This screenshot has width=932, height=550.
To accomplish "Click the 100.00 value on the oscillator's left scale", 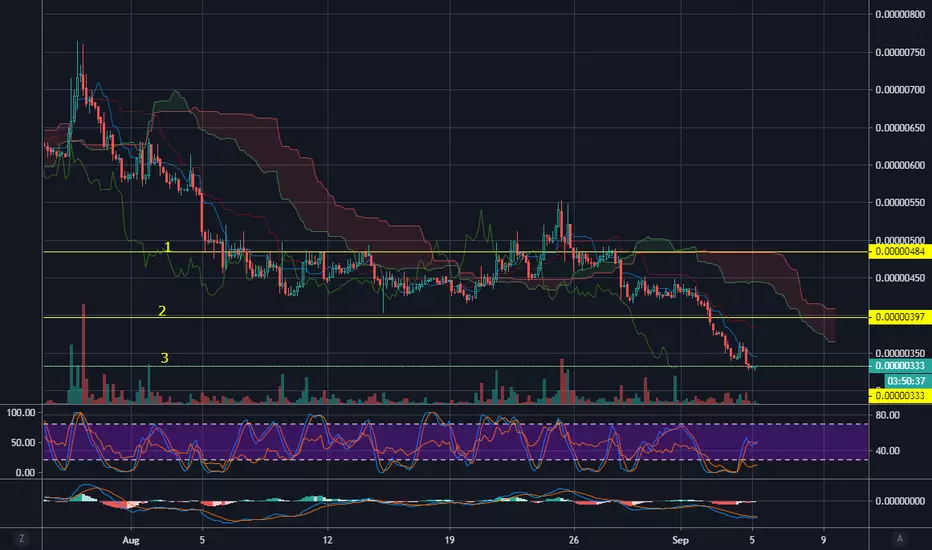I will pyautogui.click(x=21, y=413).
